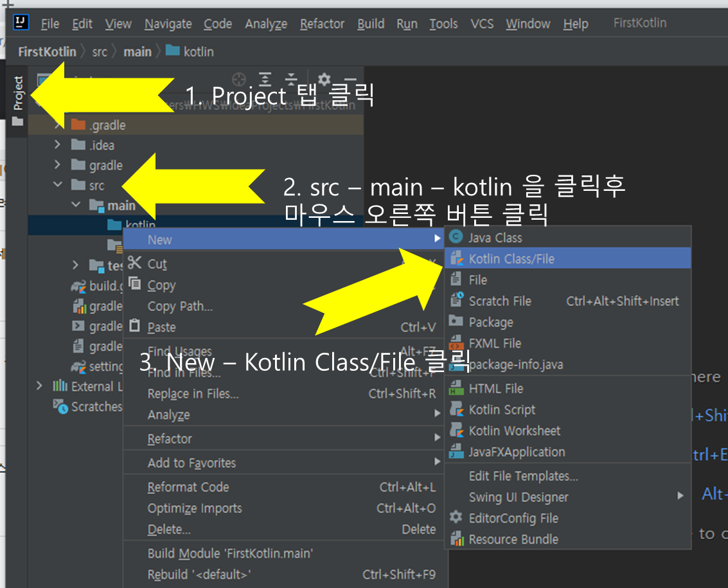Select the .idea folder row

(x=195, y=145)
